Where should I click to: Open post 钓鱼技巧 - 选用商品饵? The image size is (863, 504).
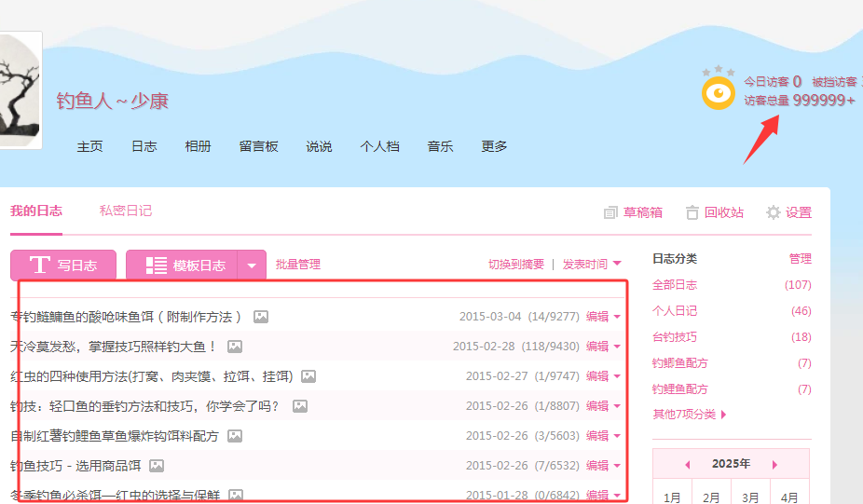75,466
